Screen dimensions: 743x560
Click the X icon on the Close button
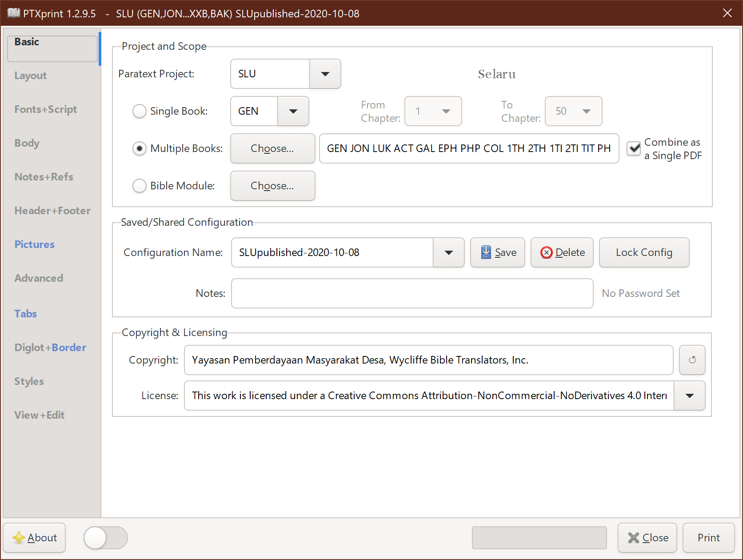click(634, 537)
